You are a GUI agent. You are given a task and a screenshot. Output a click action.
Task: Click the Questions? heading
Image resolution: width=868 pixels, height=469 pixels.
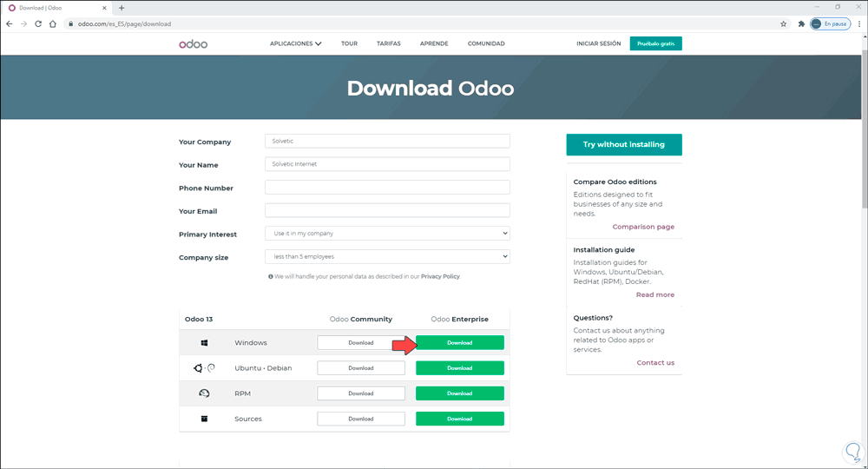[x=593, y=318]
